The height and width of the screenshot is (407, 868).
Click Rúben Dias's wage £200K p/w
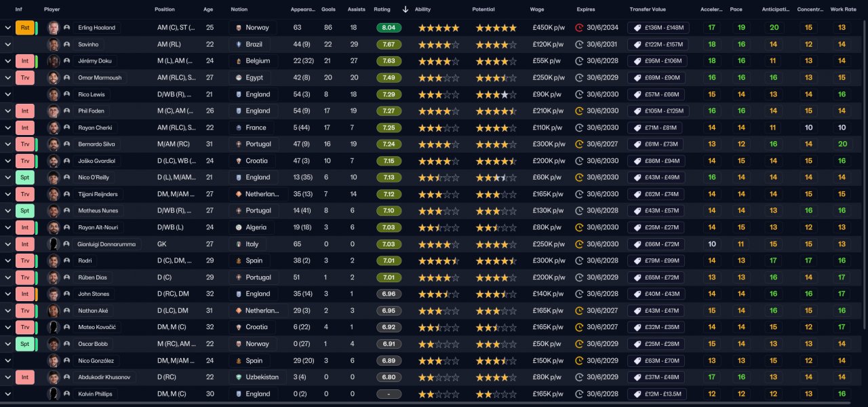tap(549, 277)
